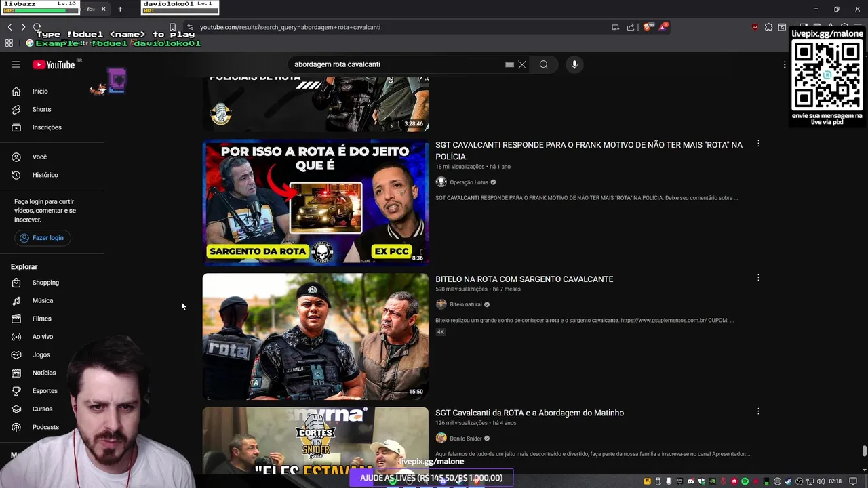Click the install/cast screen icon in address bar

(x=615, y=27)
